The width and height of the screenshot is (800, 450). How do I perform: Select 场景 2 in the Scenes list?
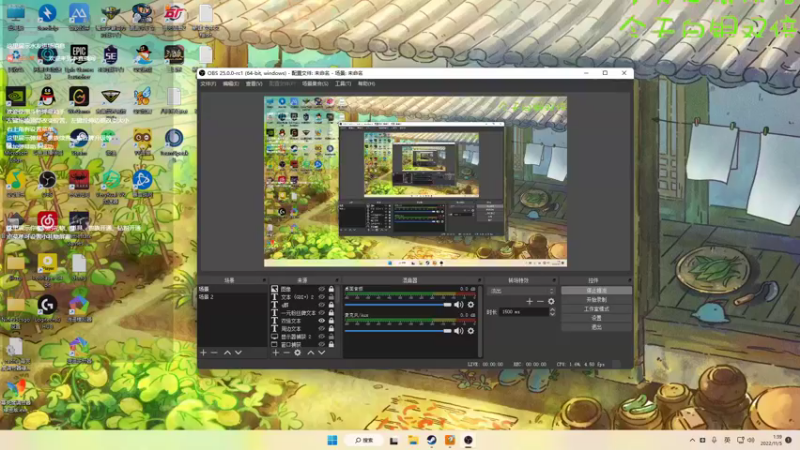click(x=232, y=297)
